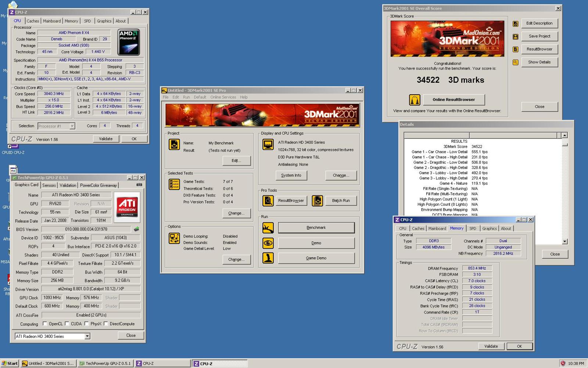Click the System Info button
Viewport: 588px width, 368px height.
(x=291, y=176)
